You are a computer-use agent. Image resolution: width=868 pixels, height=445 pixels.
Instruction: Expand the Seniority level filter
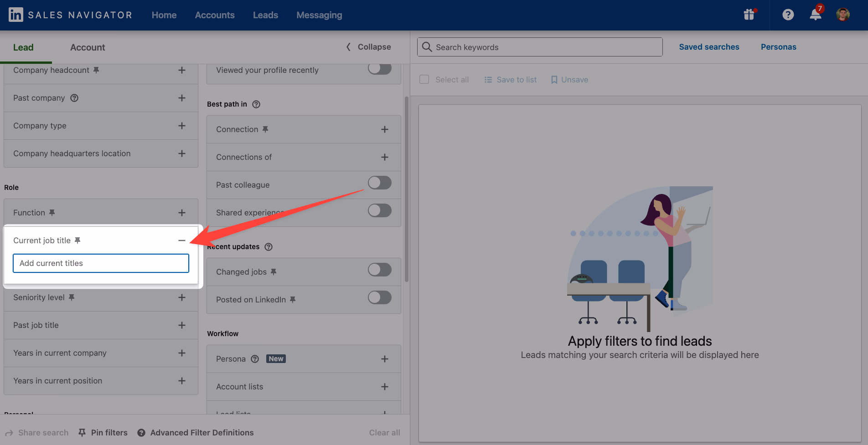182,297
